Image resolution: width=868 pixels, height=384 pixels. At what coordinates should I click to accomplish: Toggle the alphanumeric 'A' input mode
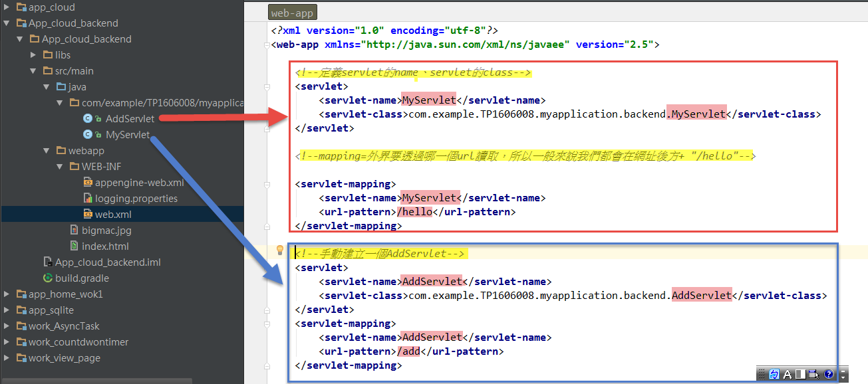tap(788, 374)
